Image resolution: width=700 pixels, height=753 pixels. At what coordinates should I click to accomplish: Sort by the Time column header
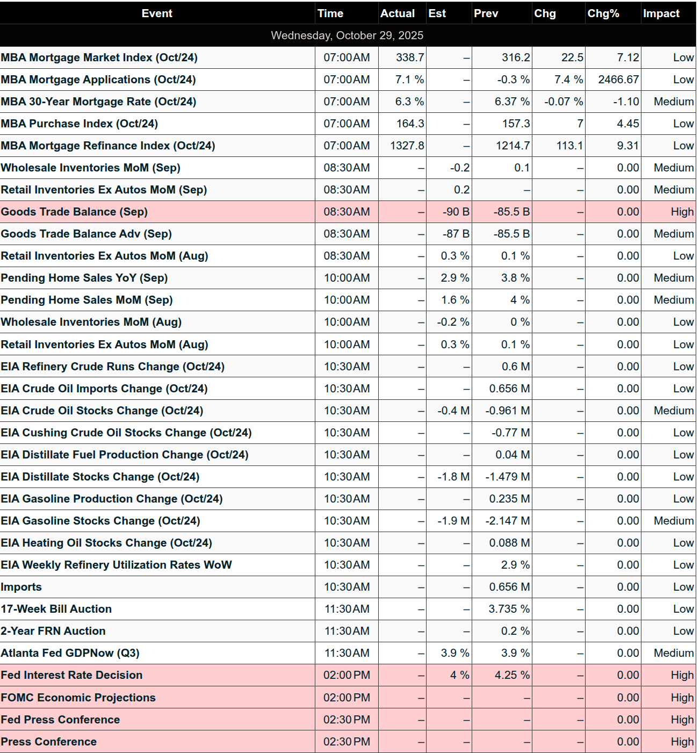coord(330,13)
